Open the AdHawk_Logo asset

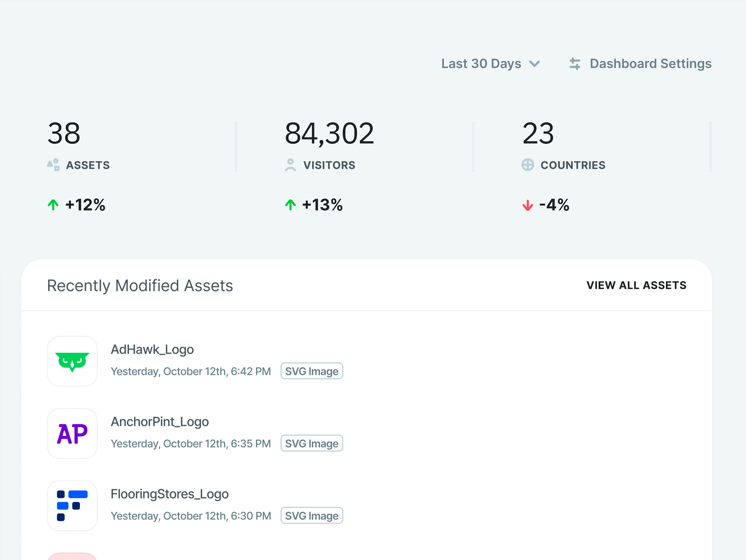click(x=152, y=350)
